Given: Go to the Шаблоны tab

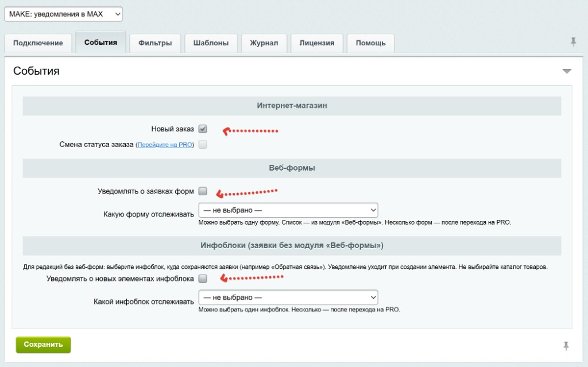Looking at the screenshot, I should point(211,43).
